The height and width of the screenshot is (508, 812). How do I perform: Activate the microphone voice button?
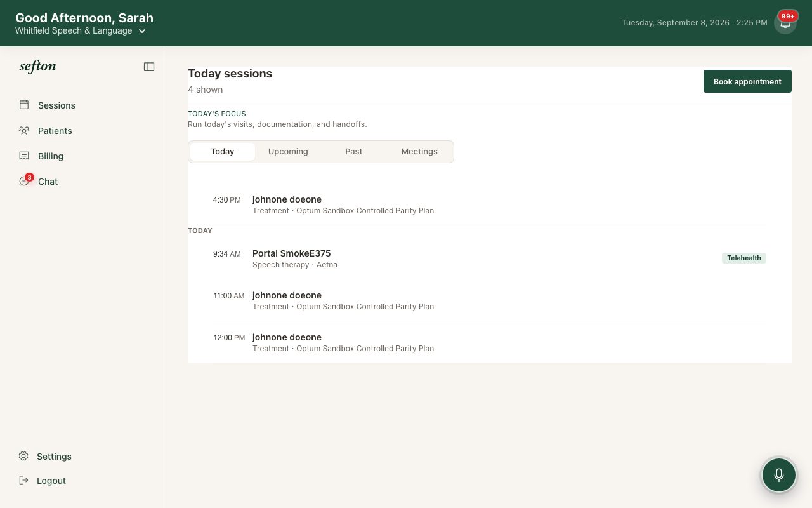(779, 475)
